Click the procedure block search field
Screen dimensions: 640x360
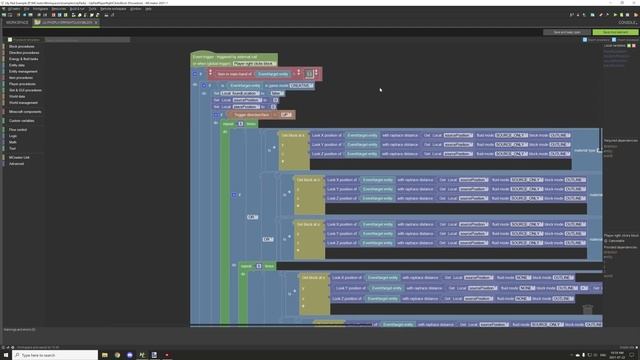(x=87, y=40)
